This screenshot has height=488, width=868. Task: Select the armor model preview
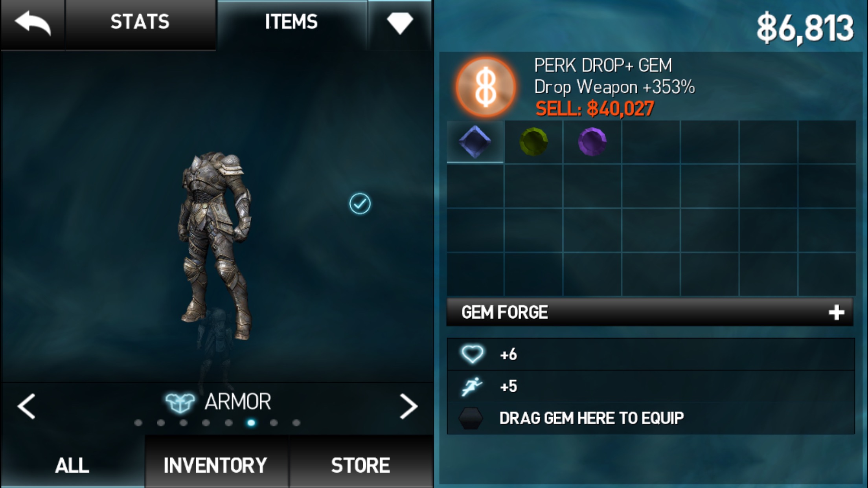(x=216, y=246)
